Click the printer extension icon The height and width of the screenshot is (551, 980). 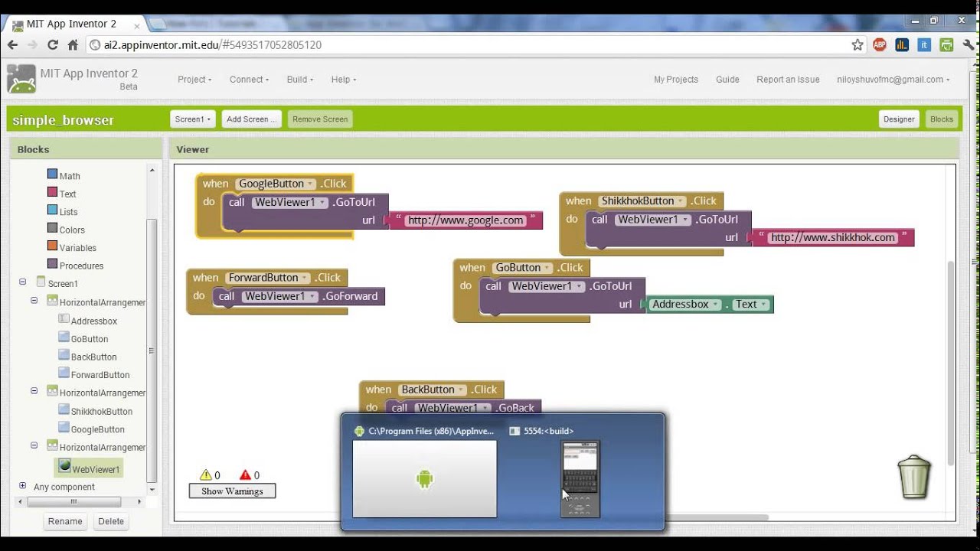tap(946, 45)
